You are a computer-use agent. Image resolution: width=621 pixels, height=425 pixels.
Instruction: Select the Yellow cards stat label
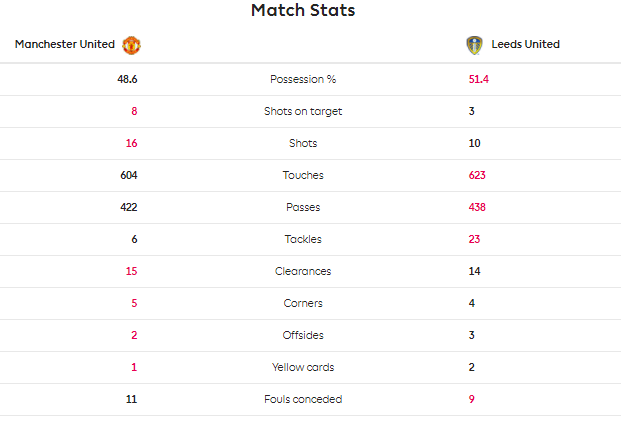pos(303,367)
